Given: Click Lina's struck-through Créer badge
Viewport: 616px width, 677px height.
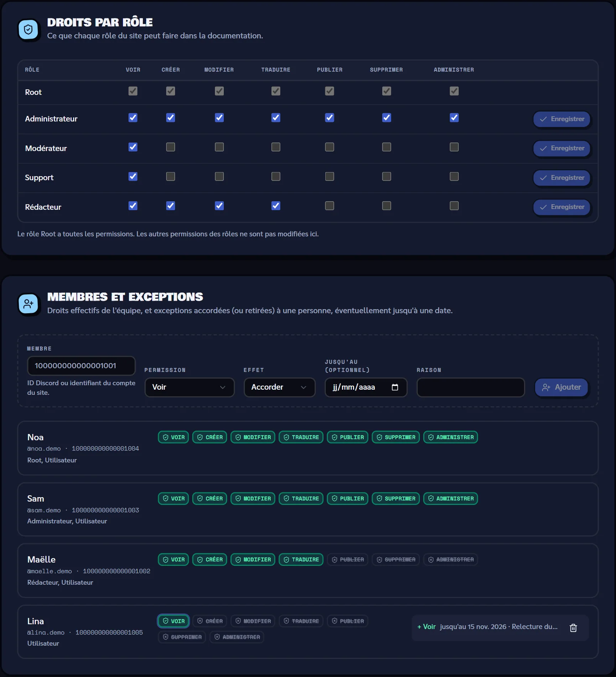Looking at the screenshot, I should [x=210, y=621].
